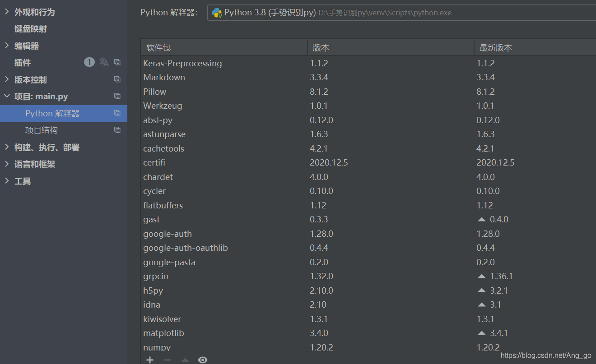
Task: Click upgrade arrow next to gast 0.4.0
Action: (x=482, y=220)
